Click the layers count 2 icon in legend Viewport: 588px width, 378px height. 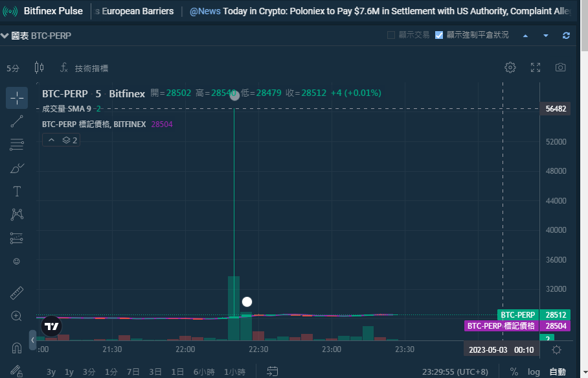[70, 140]
